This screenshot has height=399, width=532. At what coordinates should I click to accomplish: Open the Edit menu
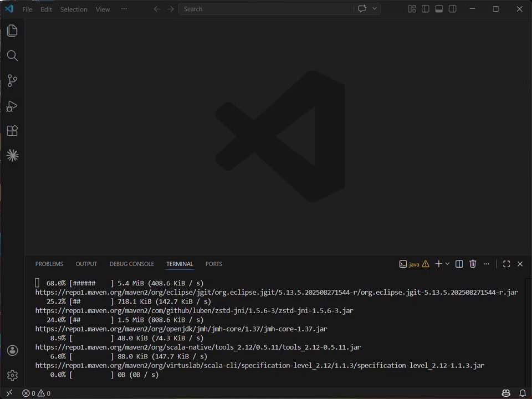click(x=46, y=9)
